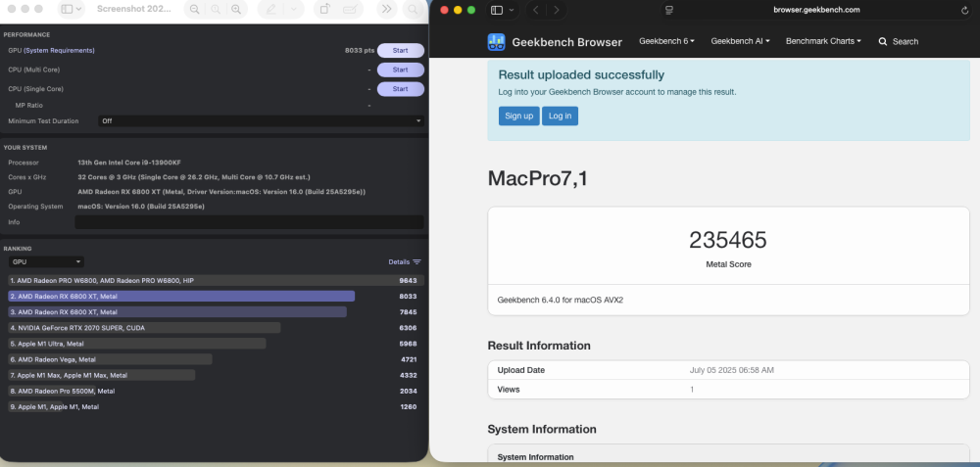Start the GPU benchmark test
Image resolution: width=980 pixels, height=467 pixels.
pyautogui.click(x=401, y=51)
